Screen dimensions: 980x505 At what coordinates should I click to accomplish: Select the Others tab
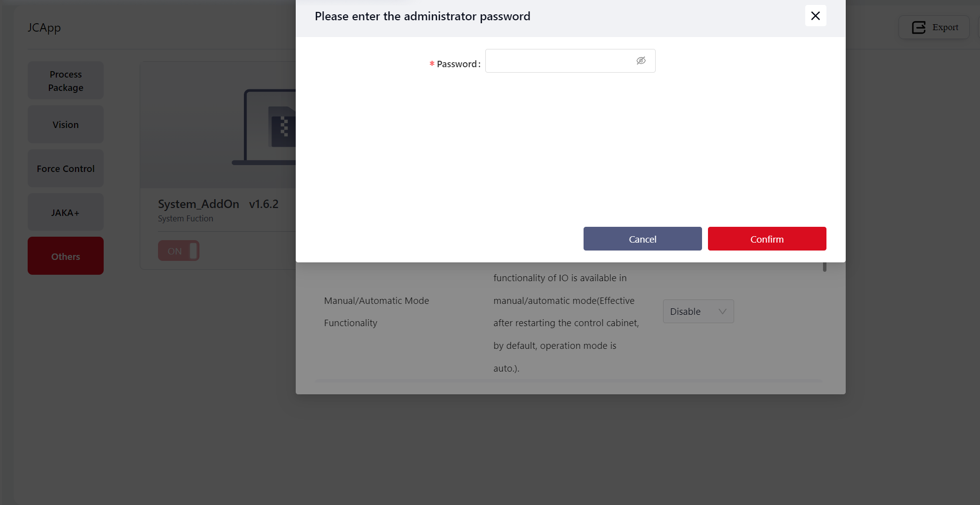[x=66, y=256]
